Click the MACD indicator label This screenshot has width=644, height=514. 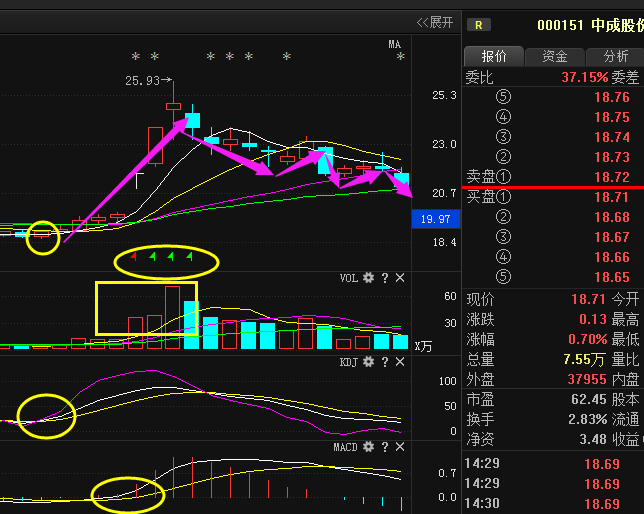[x=345, y=447]
